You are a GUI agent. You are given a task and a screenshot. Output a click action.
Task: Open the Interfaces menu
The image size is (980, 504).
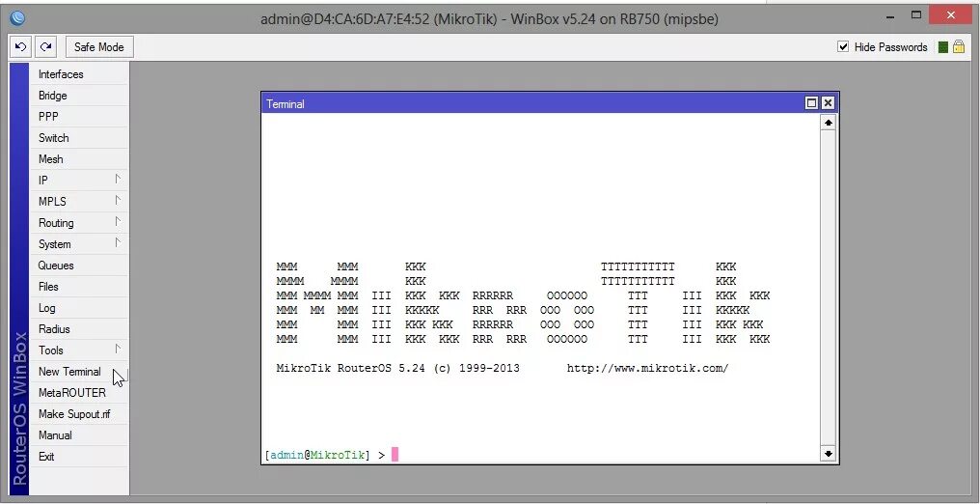79,74
